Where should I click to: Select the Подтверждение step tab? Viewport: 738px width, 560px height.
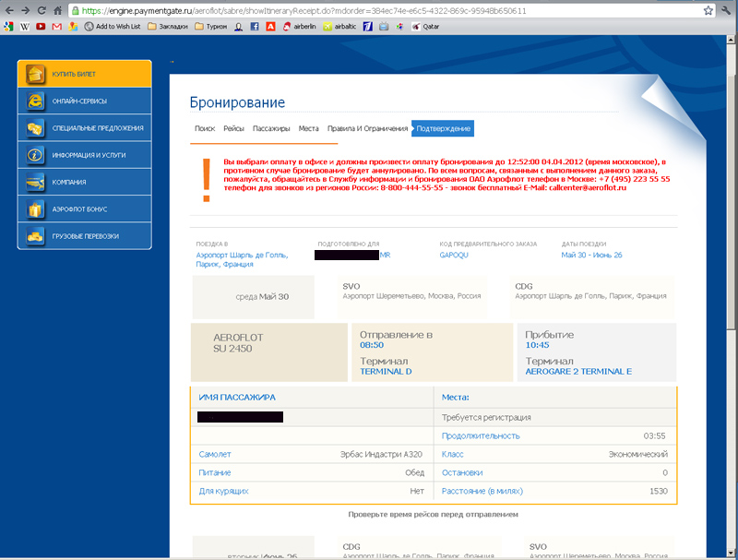[x=443, y=128]
